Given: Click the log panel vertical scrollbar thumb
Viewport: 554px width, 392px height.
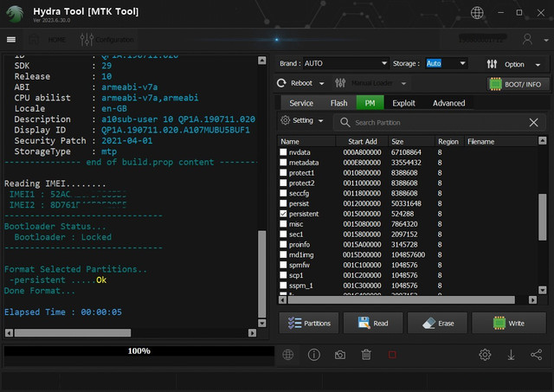Looking at the screenshot, I should (261, 273).
